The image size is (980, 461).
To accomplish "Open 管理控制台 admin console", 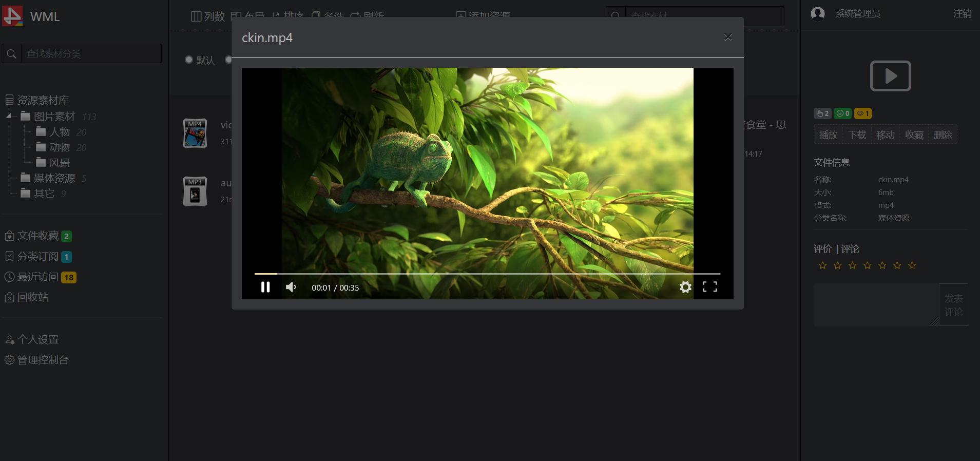I will click(x=36, y=360).
